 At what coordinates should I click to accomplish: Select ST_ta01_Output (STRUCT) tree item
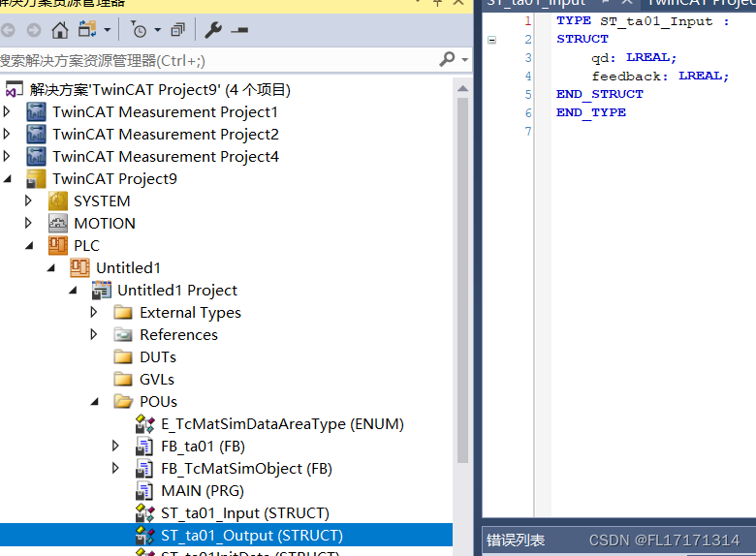(x=252, y=536)
